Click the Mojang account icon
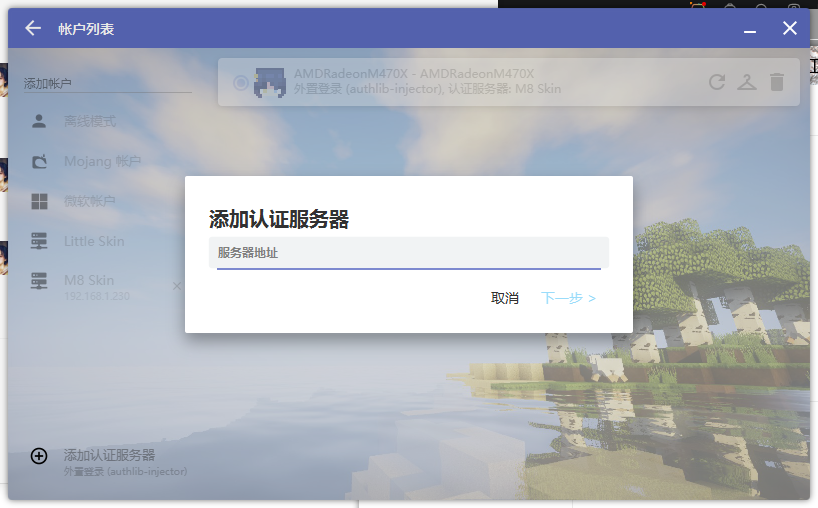 (x=40, y=161)
